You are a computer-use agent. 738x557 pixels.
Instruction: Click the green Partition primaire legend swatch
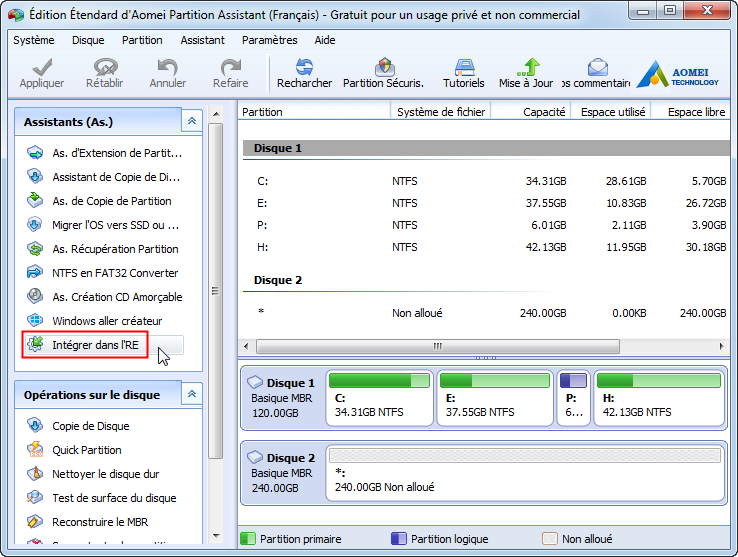pyautogui.click(x=248, y=539)
